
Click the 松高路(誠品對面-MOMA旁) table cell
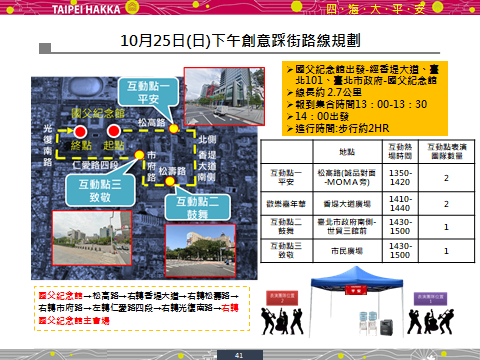click(x=347, y=177)
